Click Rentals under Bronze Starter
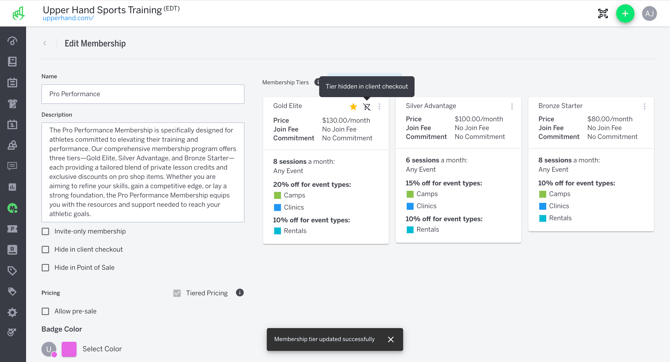The height and width of the screenshot is (362, 670). click(560, 218)
